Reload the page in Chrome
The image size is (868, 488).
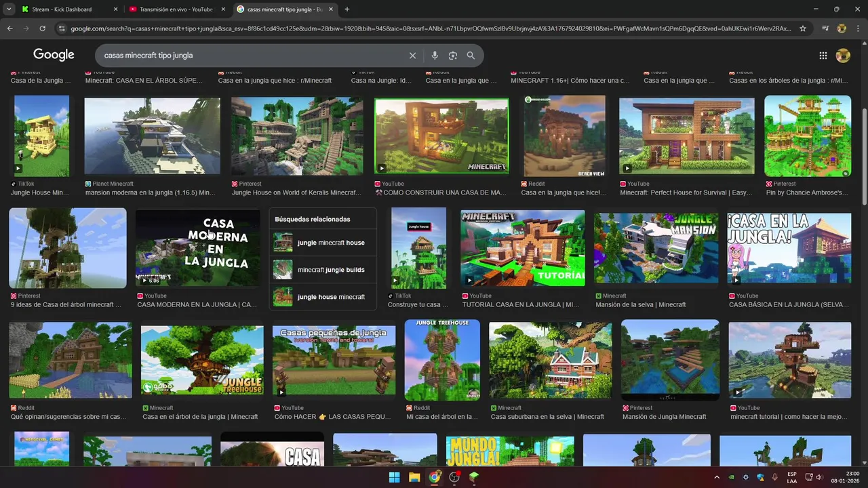click(x=42, y=28)
